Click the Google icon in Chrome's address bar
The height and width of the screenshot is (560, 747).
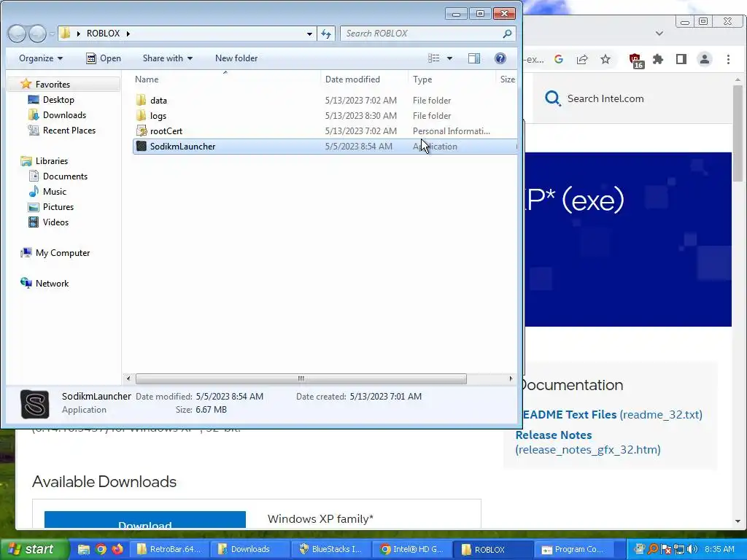click(559, 59)
